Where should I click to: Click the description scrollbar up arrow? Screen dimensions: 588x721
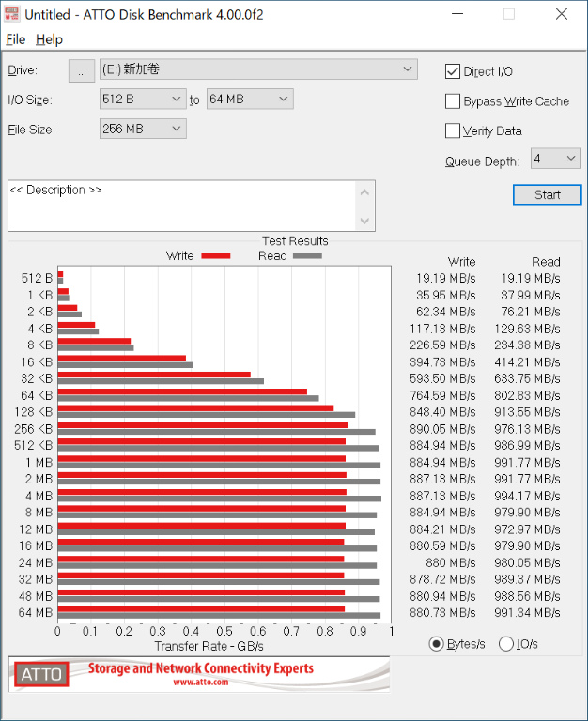(364, 192)
